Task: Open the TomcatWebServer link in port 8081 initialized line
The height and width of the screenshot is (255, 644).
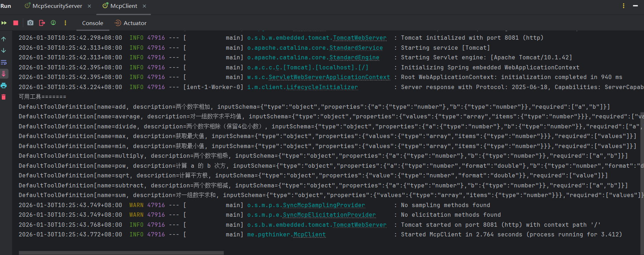Action: pyautogui.click(x=360, y=38)
